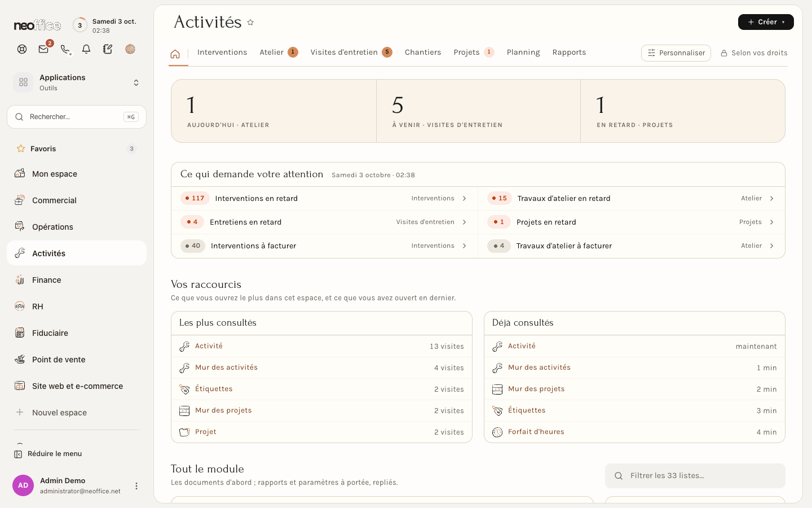The height and width of the screenshot is (508, 812).
Task: Focus the Filtrer les 33 listes field
Action: [695, 476]
